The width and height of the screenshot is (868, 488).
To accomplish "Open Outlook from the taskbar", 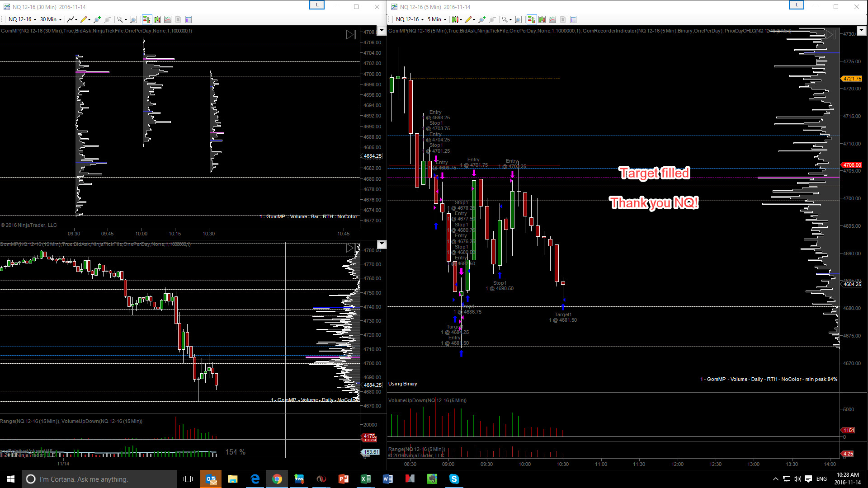I will coord(211,479).
